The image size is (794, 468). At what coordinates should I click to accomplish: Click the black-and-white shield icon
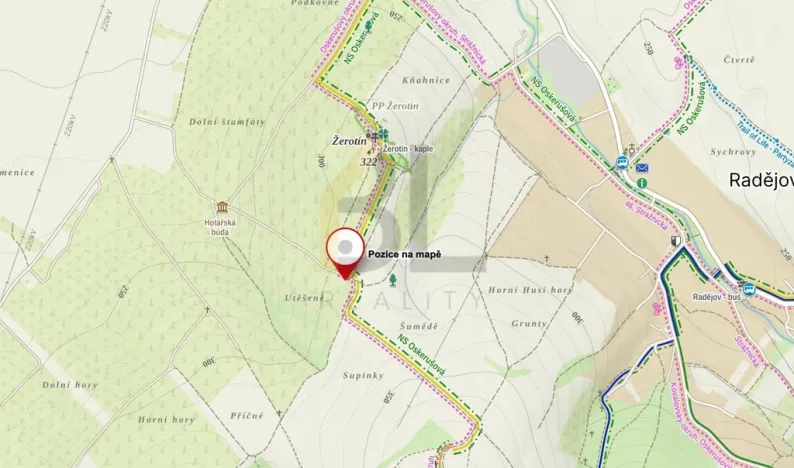click(x=676, y=240)
